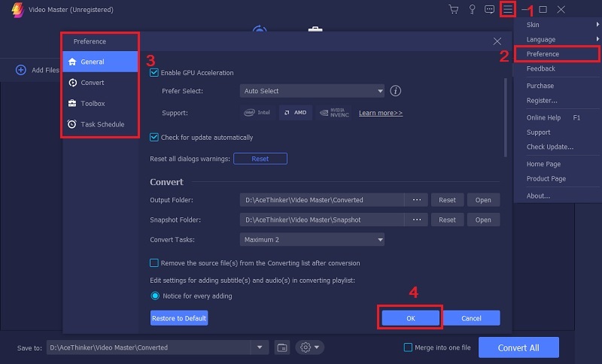Select the General preference tab

tap(100, 62)
